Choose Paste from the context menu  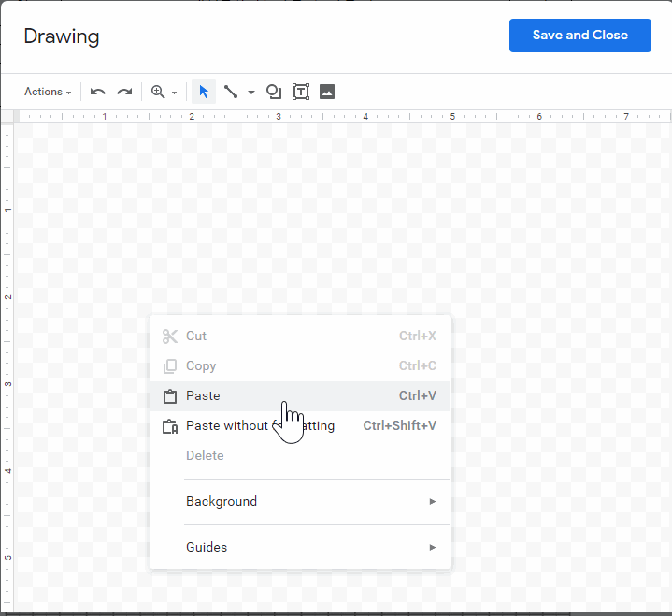[x=203, y=395]
